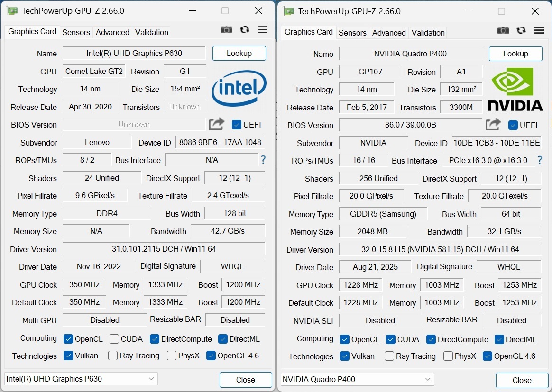This screenshot has height=392, width=552.
Task: Click screenshot camera icon in Intel window
Action: [x=226, y=30]
